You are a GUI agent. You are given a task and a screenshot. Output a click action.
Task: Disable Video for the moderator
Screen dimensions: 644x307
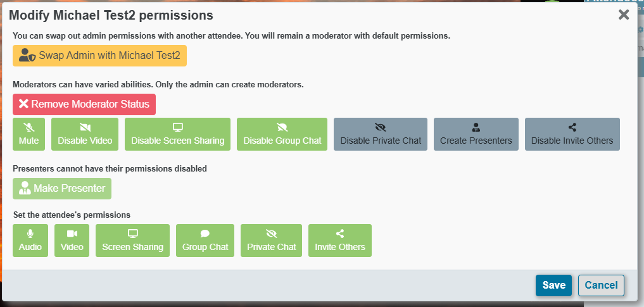click(x=85, y=134)
